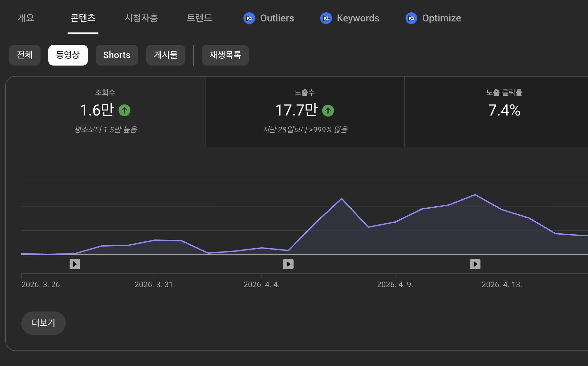Click green up arrow beside 노출수 17.7만

(328, 111)
